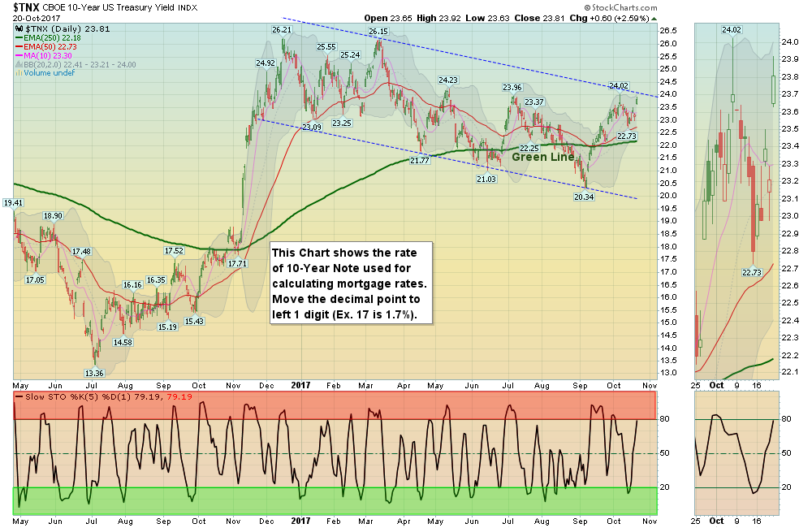Click the 18.90 price label
Screen dimensions: 812x528
click(x=53, y=216)
